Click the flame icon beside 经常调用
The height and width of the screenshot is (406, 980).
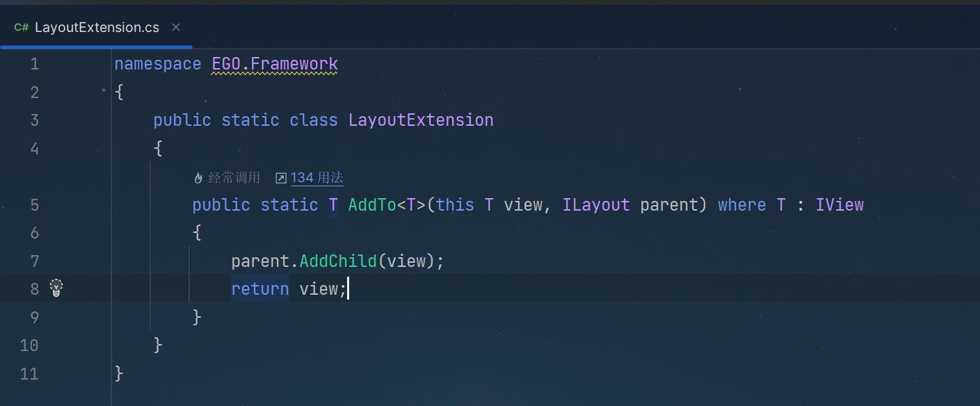coord(198,178)
